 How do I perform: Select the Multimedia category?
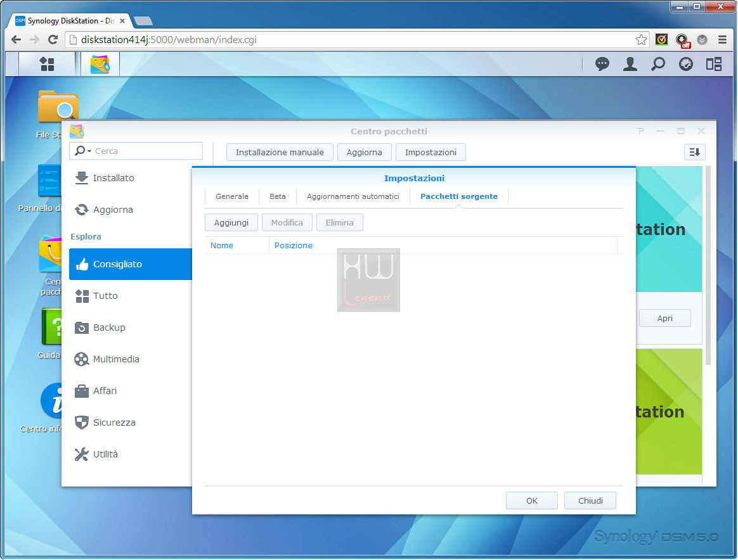tap(131, 359)
